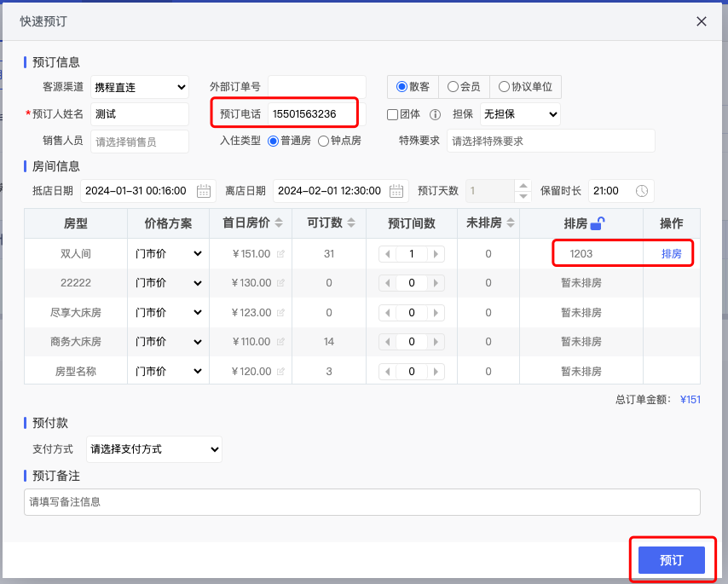
Task: Open the 销售人员 selection field
Action: (140, 142)
